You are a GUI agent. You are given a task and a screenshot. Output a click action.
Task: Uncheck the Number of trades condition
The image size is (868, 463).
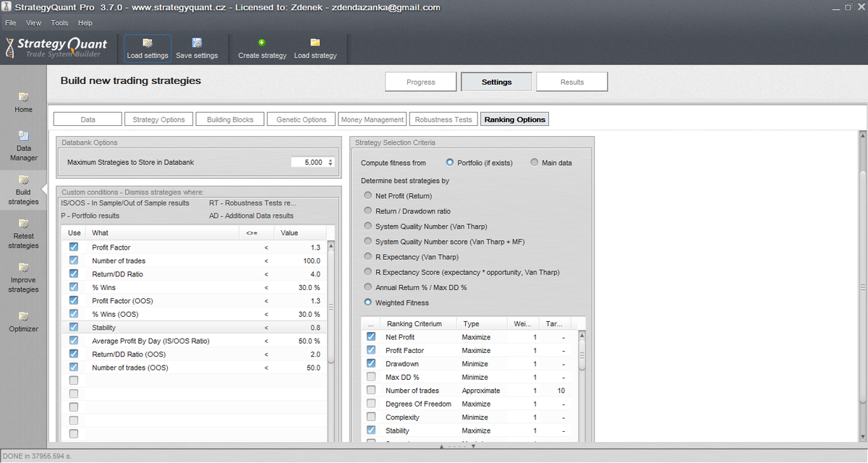(x=73, y=260)
